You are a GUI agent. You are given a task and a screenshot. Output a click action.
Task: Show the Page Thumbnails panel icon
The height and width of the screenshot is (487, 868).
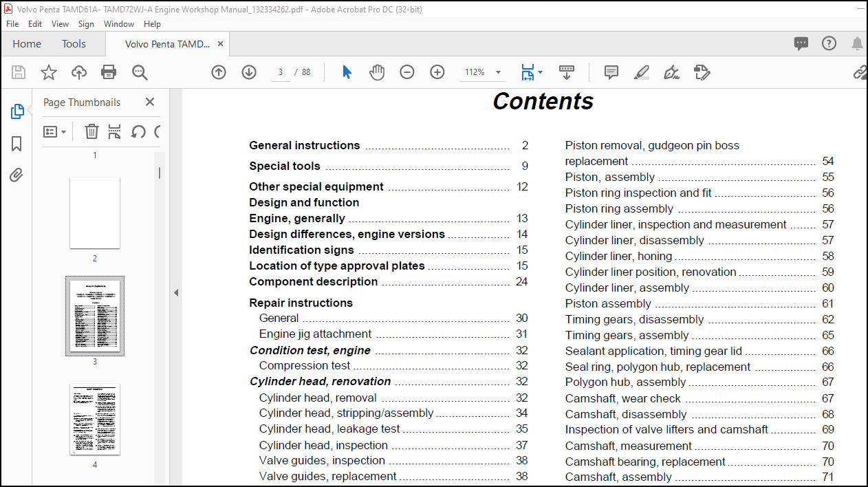17,111
